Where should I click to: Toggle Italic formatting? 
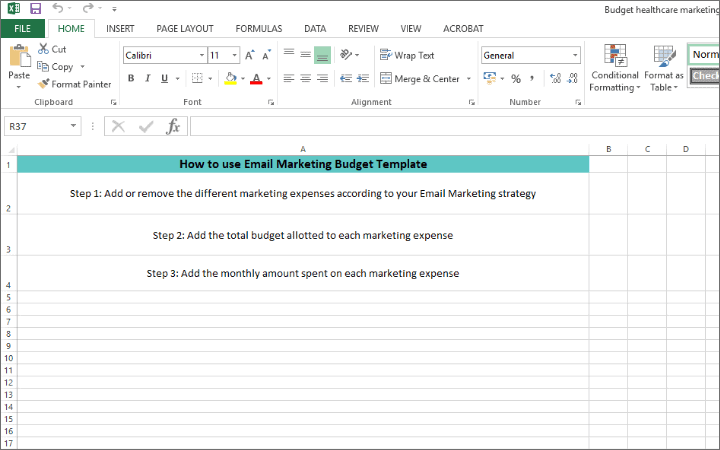[148, 78]
